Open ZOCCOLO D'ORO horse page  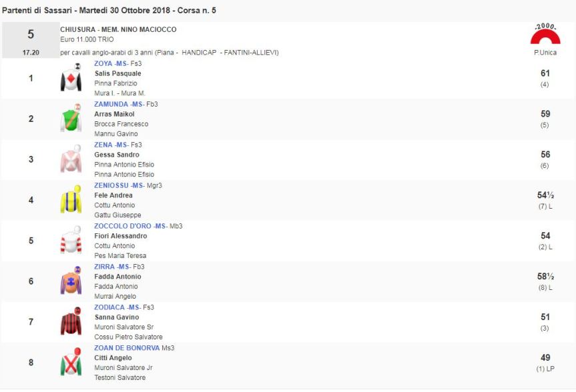pyautogui.click(x=122, y=226)
